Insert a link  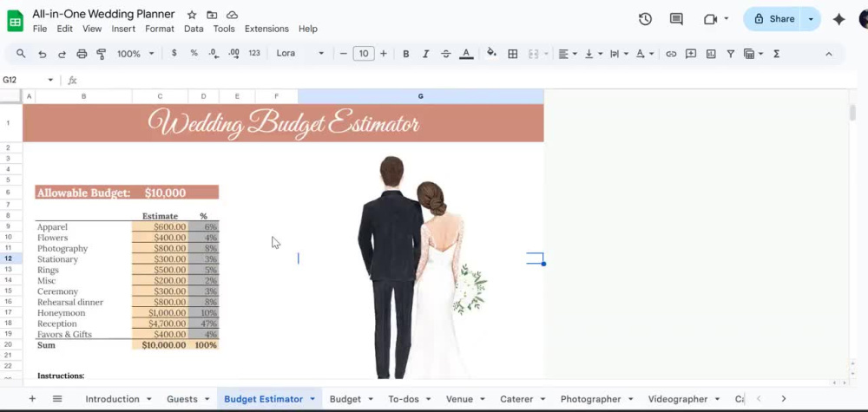[x=671, y=54]
